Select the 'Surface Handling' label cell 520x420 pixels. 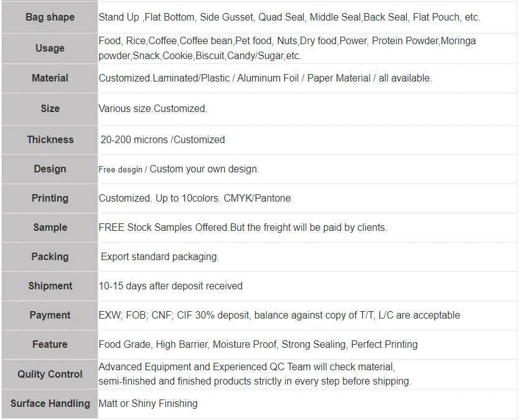50,403
